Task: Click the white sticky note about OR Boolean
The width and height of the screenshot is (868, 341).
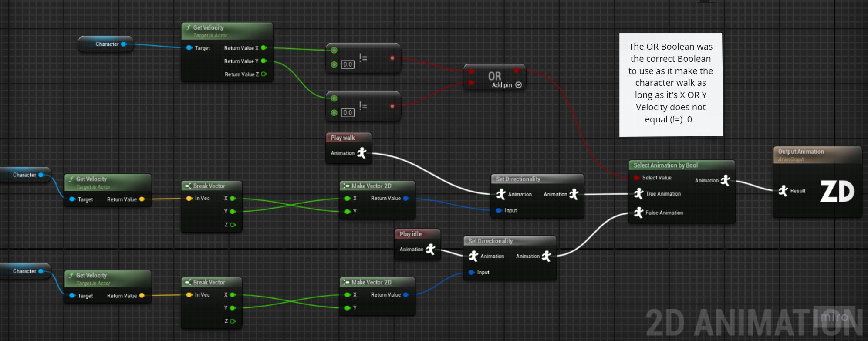Action: pos(671,84)
